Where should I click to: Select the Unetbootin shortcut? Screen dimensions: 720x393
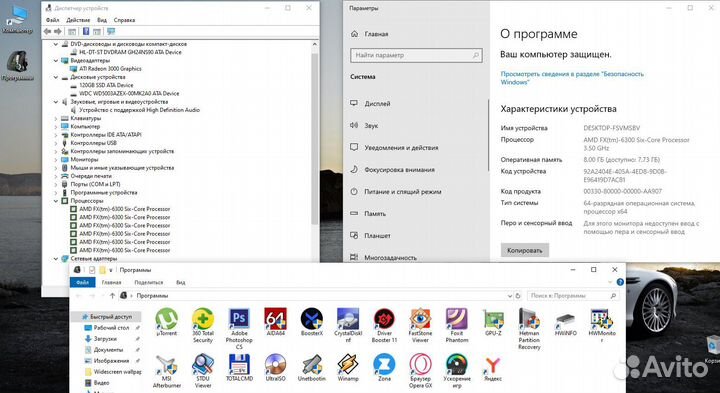point(312,368)
